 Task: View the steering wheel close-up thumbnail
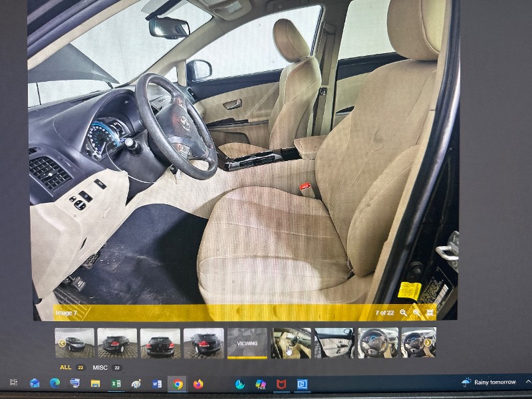click(378, 343)
